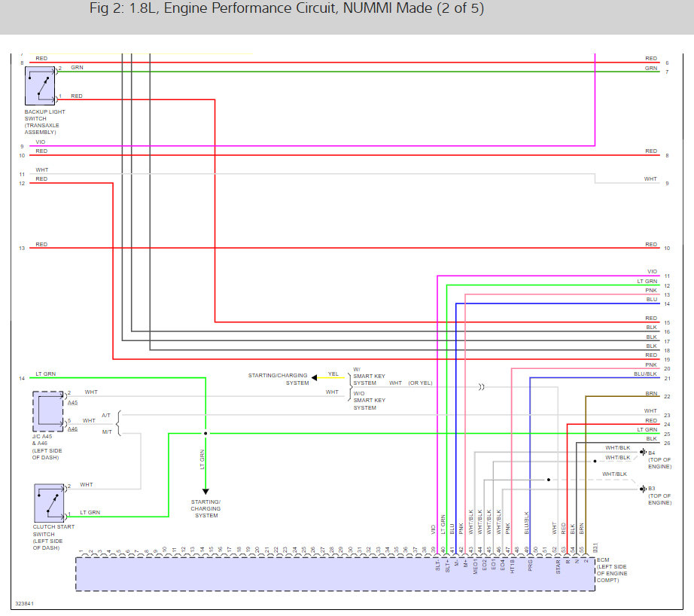694x616 pixels.
Task: Open the A46 connector link
Action: [x=72, y=429]
